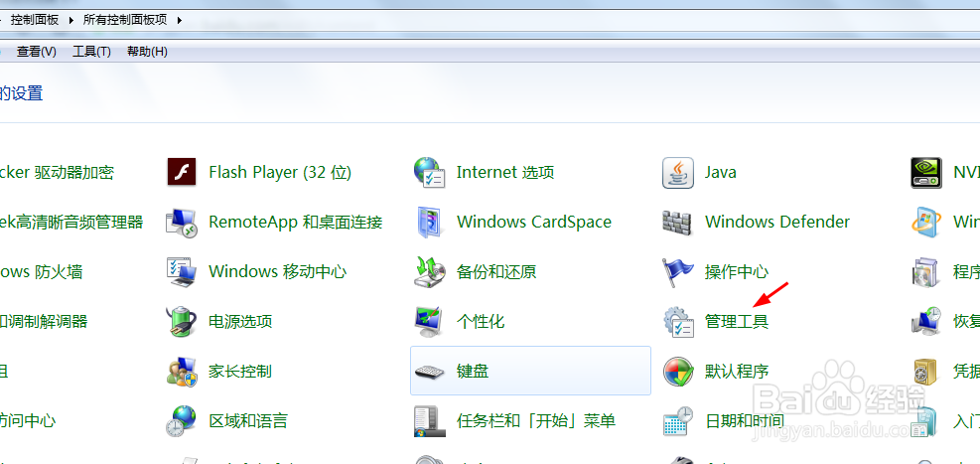The width and height of the screenshot is (980, 464).
Task: Click the Windows 移动中心 laptop icon
Action: click(182, 272)
